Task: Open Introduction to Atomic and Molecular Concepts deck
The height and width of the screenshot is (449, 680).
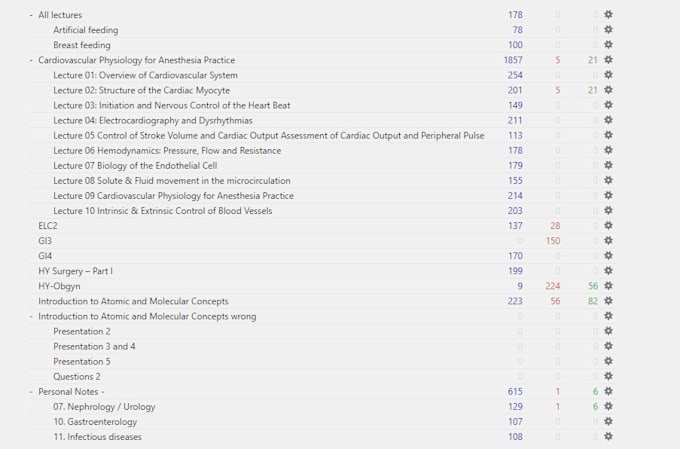Action: 133,301
